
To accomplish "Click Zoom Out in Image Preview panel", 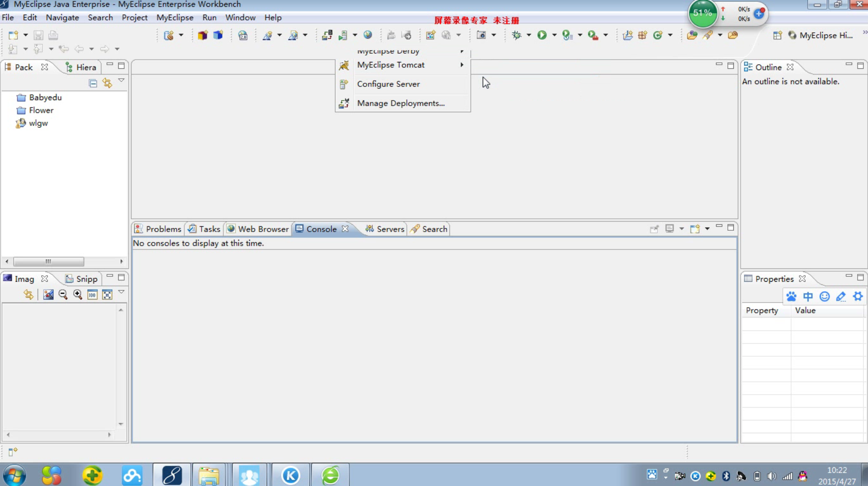I will (x=63, y=294).
